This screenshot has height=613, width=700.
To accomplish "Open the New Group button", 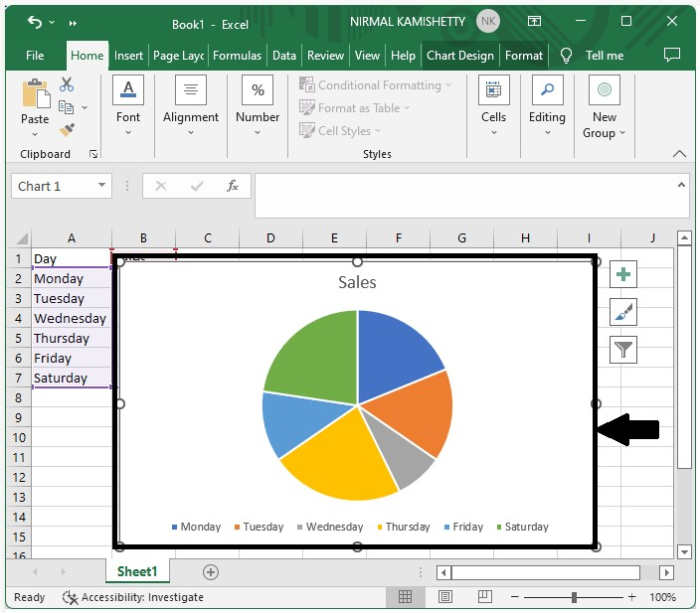I will (x=604, y=106).
